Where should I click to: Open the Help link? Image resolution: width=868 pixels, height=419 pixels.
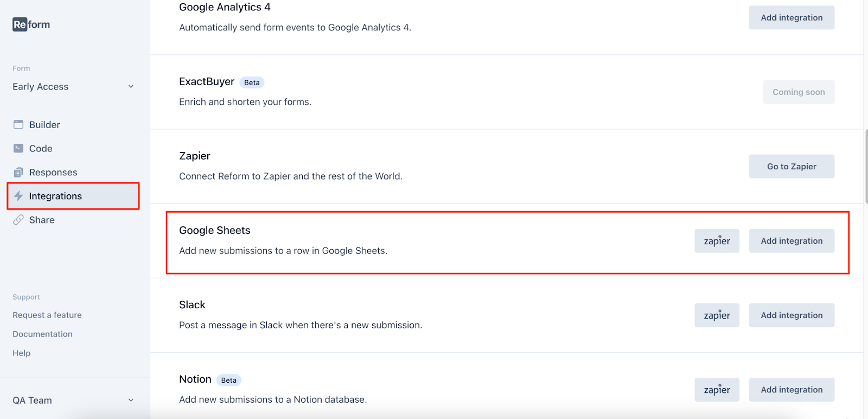pos(22,353)
